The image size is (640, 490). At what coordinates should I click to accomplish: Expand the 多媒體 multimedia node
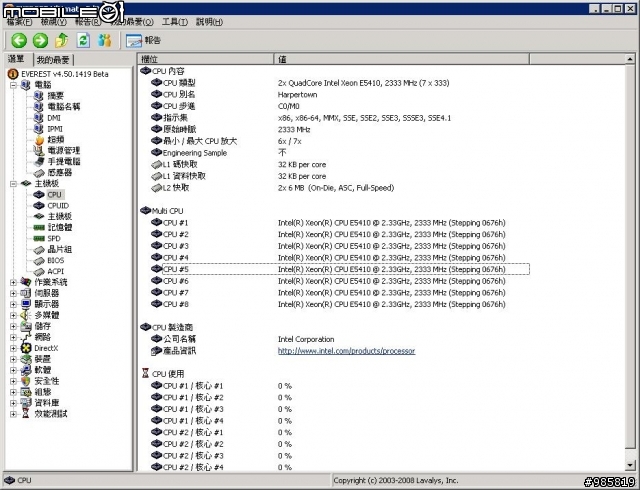[x=13, y=315]
